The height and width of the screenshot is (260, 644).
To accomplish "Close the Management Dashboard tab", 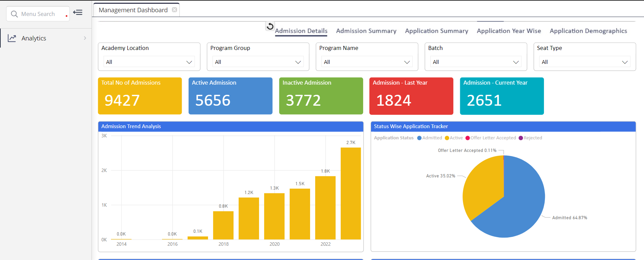I will tap(175, 10).
